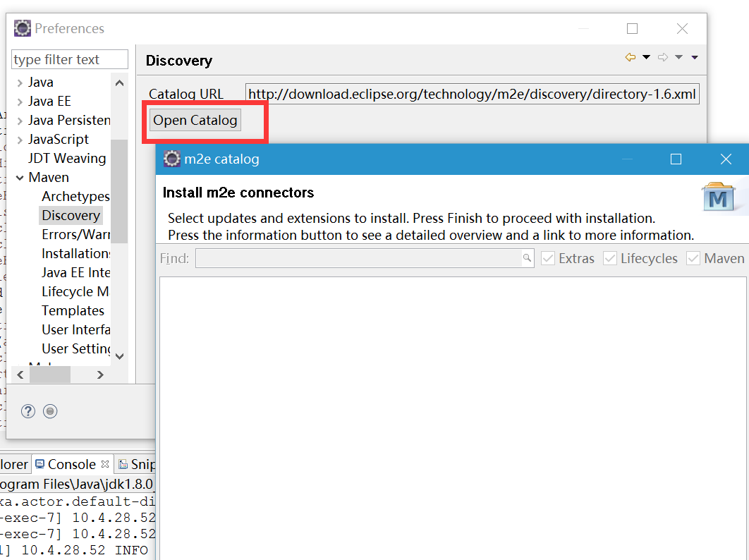This screenshot has height=560, width=749.
Task: Click the tree horizontal scrollbar thumb
Action: (50, 375)
